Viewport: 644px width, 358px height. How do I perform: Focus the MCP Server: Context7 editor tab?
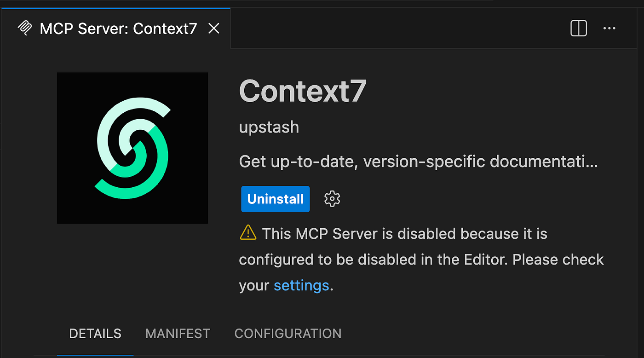pyautogui.click(x=117, y=28)
